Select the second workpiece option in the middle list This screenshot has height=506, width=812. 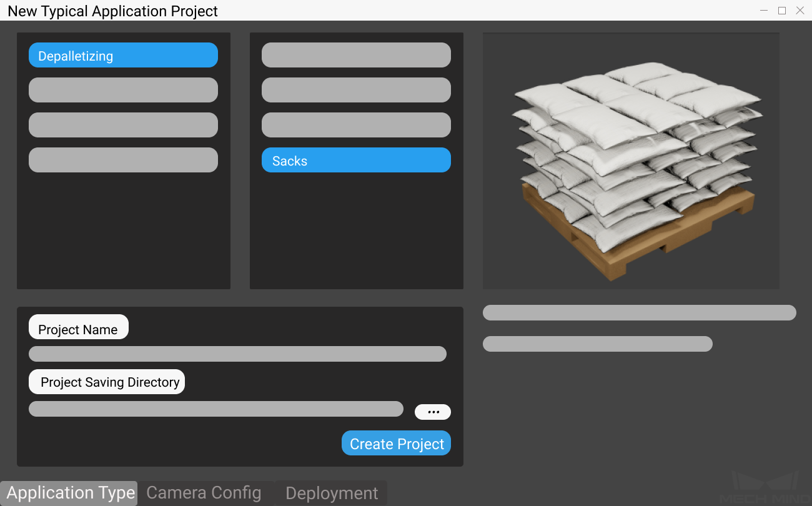click(356, 90)
